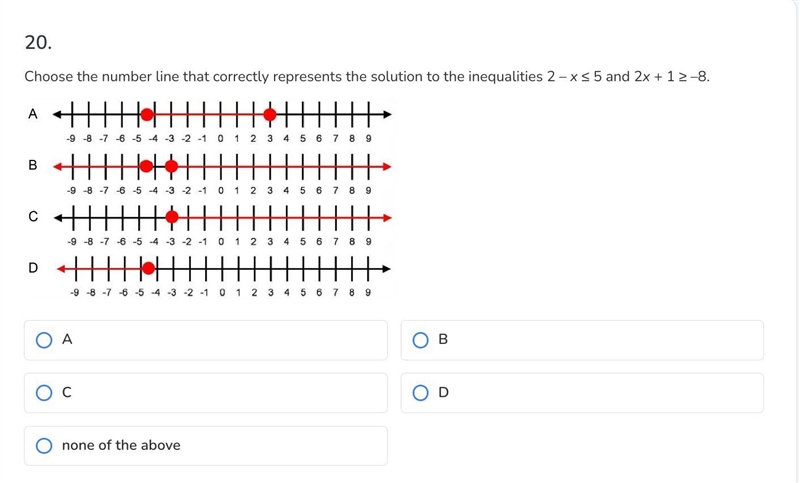
Task: Click the red dot on number line D
Action: (148, 268)
